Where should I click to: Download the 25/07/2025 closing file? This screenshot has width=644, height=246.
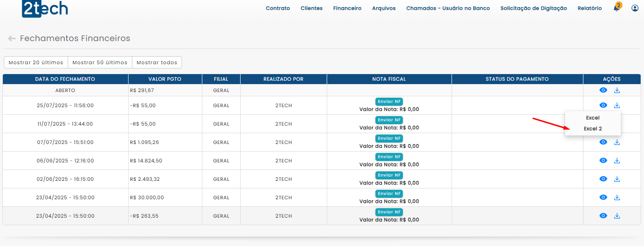(x=617, y=105)
